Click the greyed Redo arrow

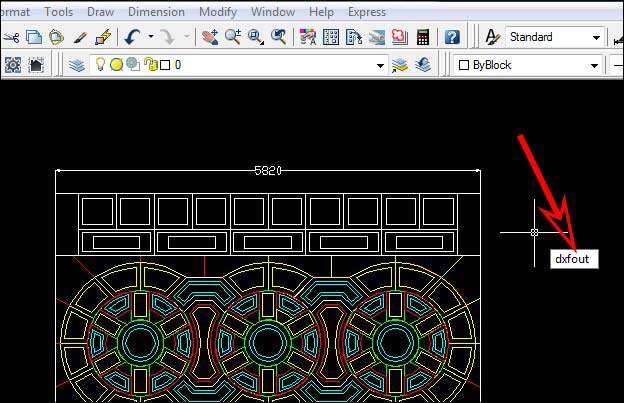pyautogui.click(x=168, y=37)
